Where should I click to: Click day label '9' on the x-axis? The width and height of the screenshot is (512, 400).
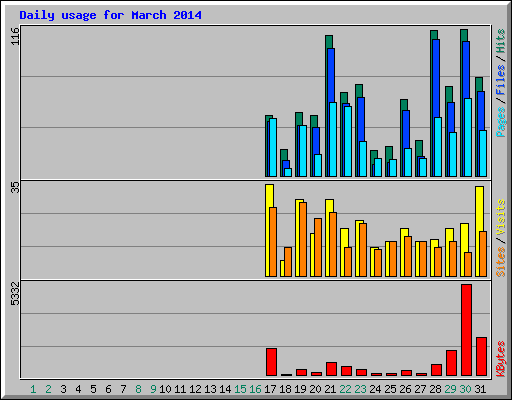[153, 389]
